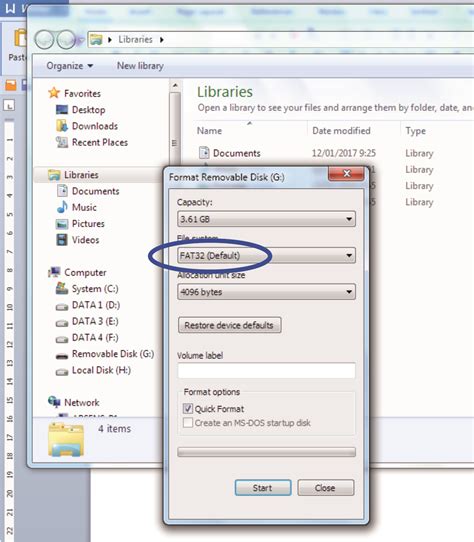Click the Pictures library icon
The image size is (474, 542).
(x=62, y=224)
